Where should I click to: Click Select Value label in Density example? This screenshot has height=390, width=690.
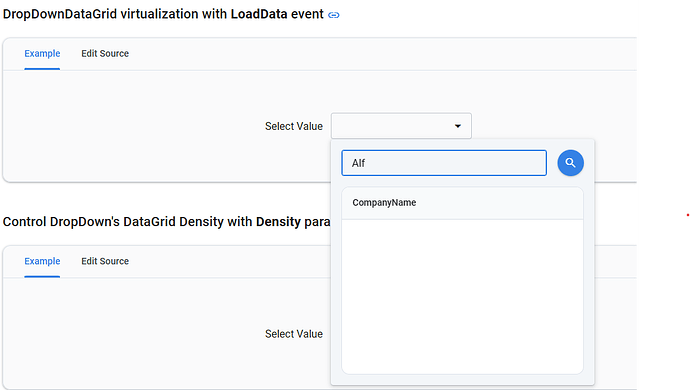[x=294, y=334]
